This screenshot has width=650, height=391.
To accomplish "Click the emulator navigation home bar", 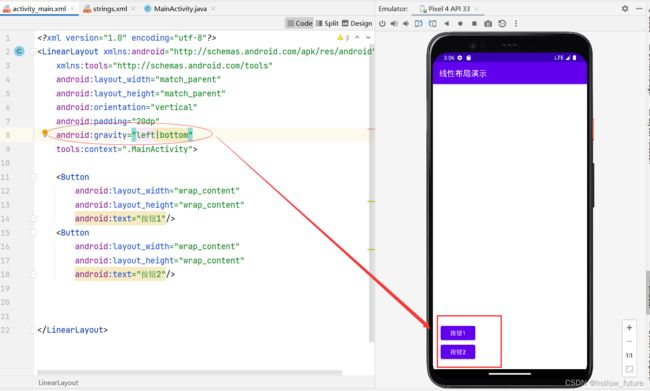I will (x=509, y=374).
